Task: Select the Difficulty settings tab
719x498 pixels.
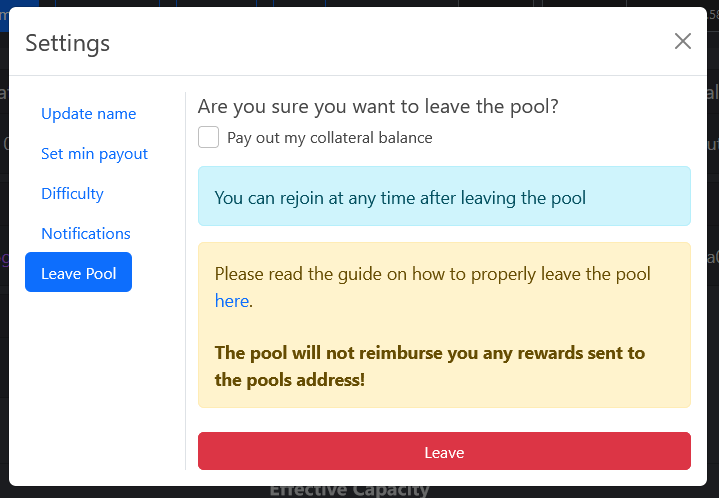Action: click(72, 194)
